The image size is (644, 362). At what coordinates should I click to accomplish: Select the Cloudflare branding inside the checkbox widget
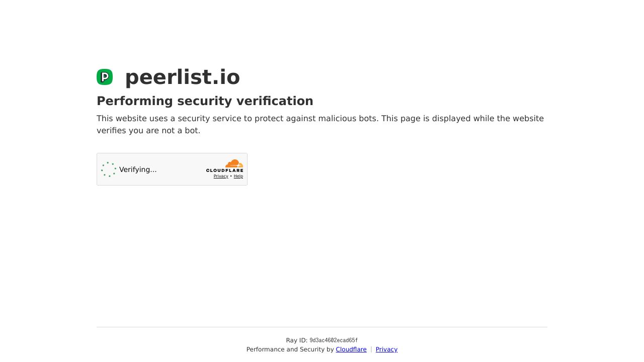click(225, 167)
